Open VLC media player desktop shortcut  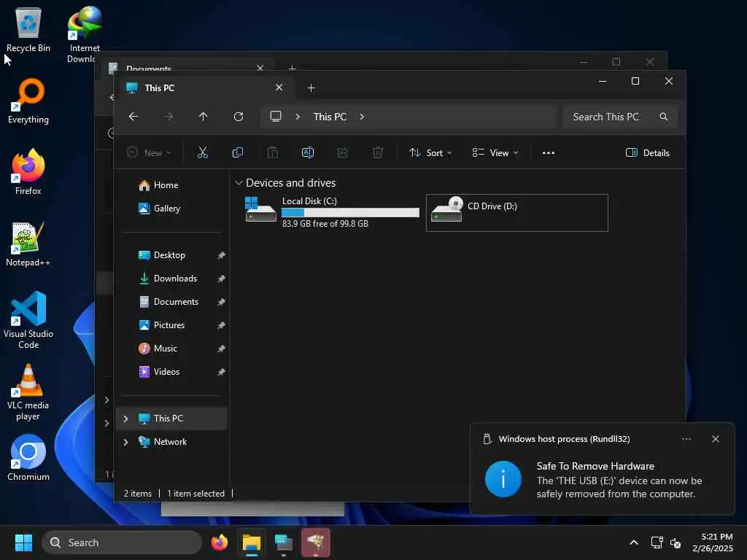pos(28,392)
